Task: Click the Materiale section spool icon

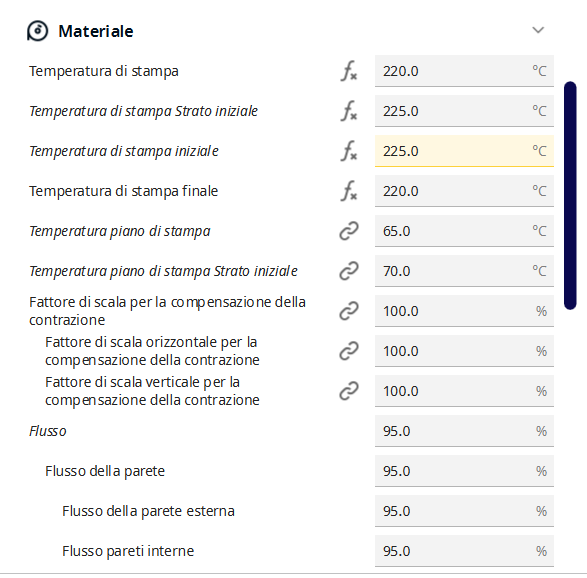Action: point(37,31)
